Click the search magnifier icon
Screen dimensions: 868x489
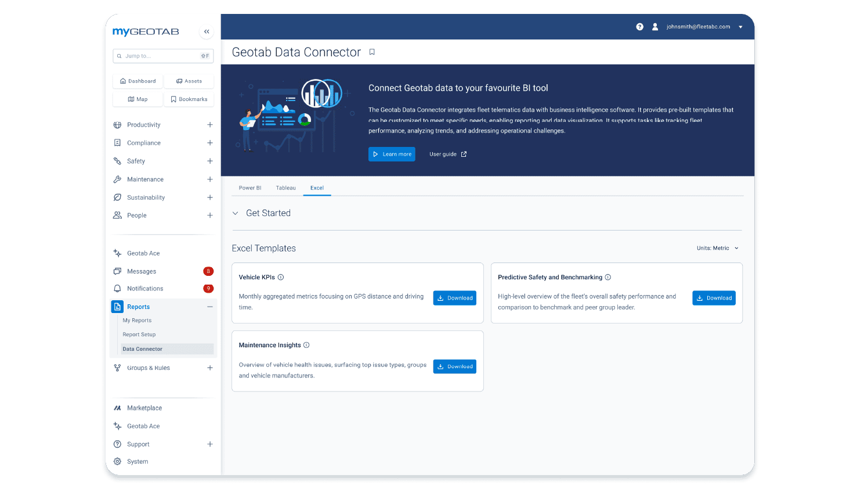(120, 56)
